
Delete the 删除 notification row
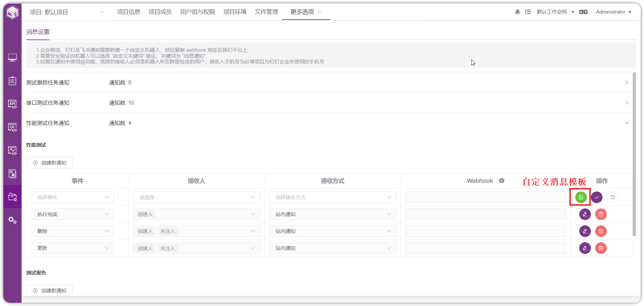click(x=601, y=231)
